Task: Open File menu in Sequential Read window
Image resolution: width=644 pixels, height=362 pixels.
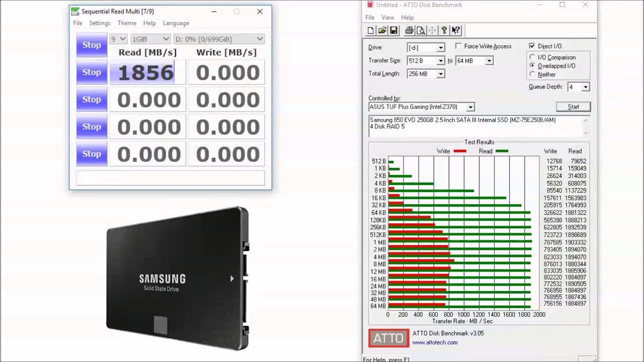Action: 77,23
